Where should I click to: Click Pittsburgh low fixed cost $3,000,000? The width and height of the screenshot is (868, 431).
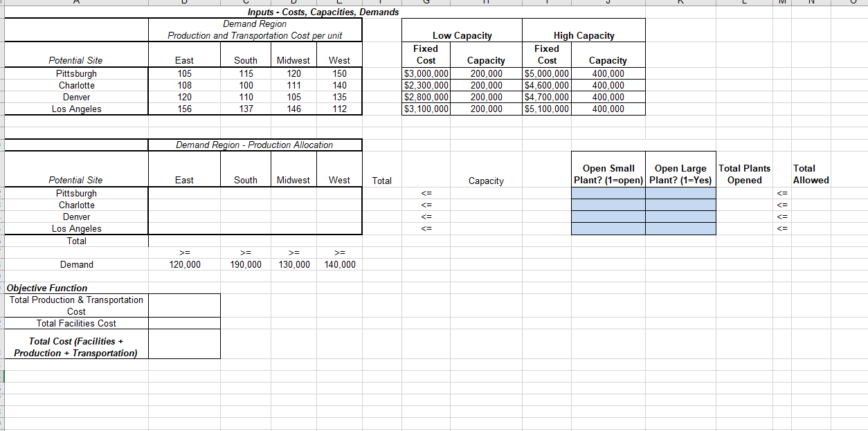426,73
